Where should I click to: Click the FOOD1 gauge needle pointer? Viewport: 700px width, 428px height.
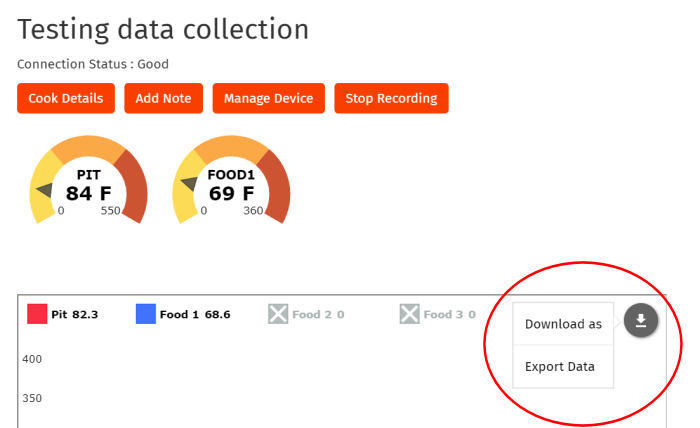tap(189, 183)
